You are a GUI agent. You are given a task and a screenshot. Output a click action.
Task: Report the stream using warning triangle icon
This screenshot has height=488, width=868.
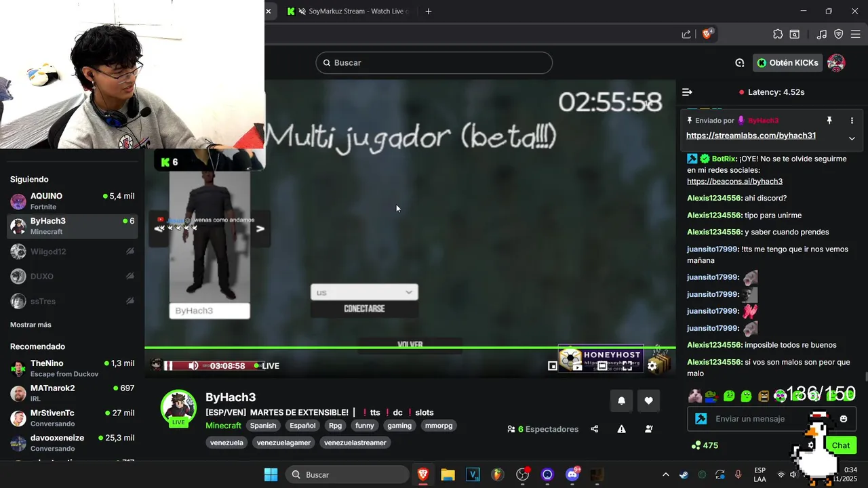pos(621,429)
